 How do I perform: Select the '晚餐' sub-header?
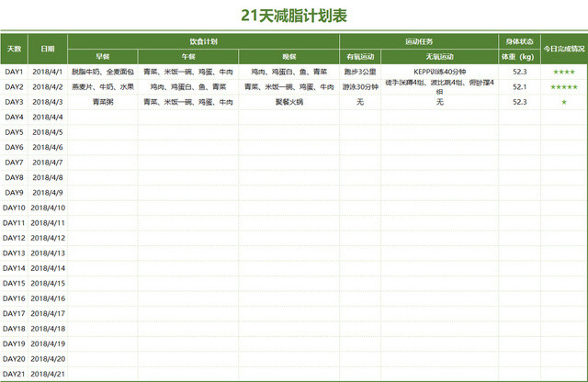point(289,57)
